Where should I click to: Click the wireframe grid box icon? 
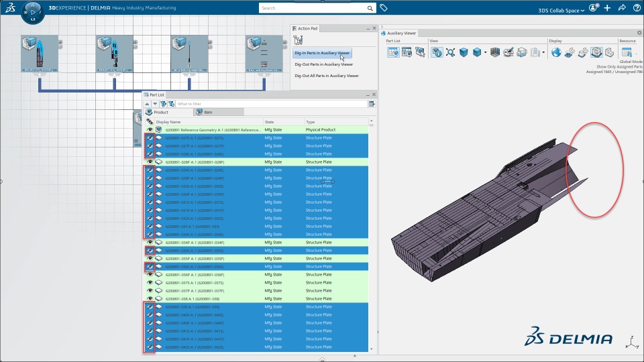(495, 52)
